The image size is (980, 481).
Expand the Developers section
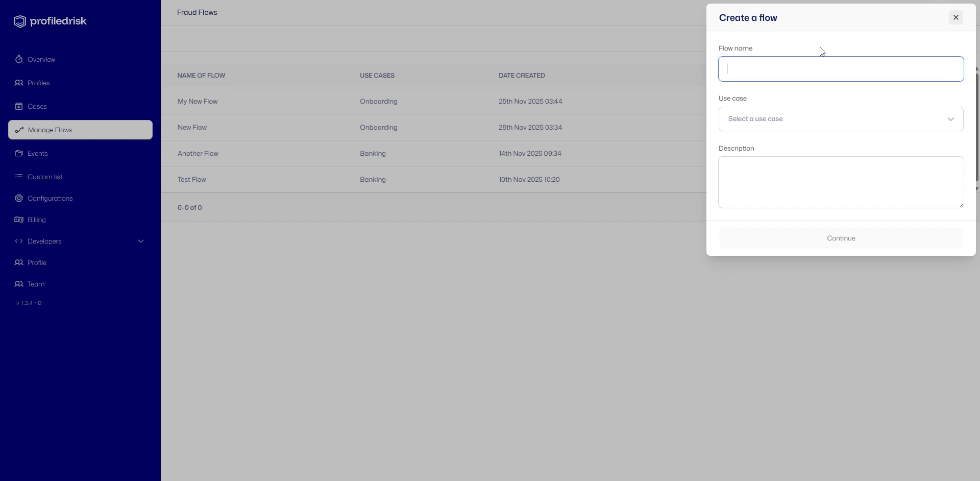tap(45, 241)
